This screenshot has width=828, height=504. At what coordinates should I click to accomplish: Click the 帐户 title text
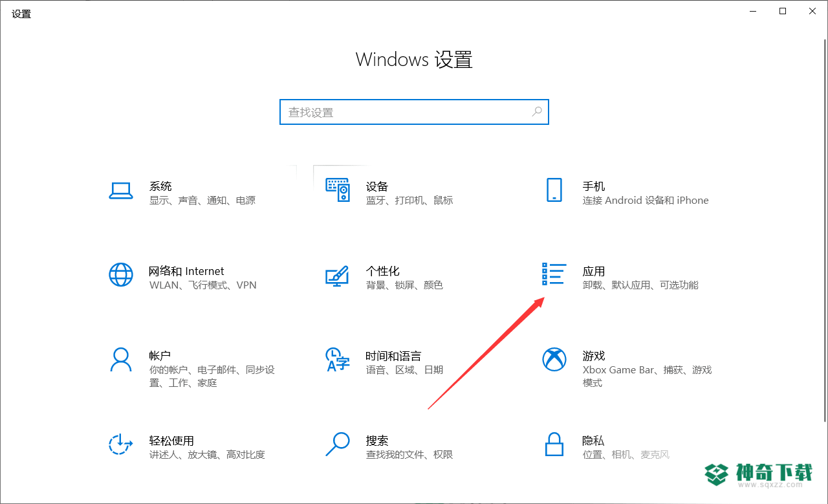[160, 356]
